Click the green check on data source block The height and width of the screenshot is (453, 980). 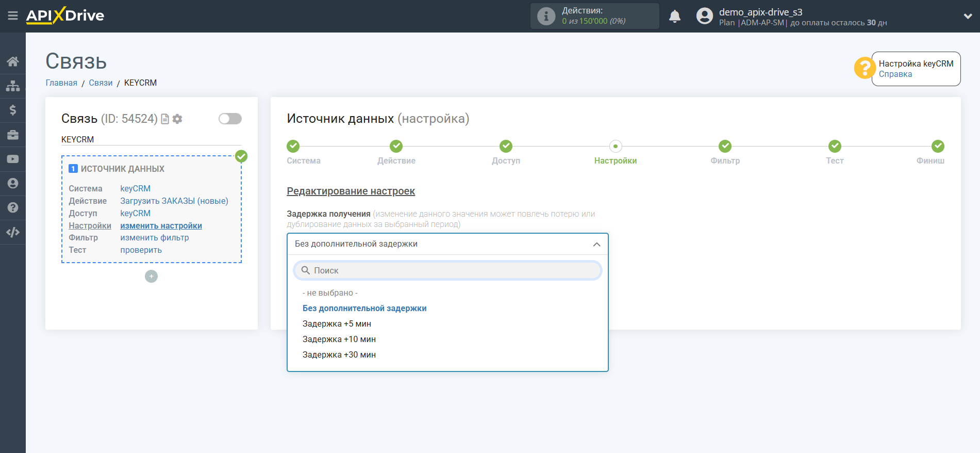pyautogui.click(x=241, y=156)
